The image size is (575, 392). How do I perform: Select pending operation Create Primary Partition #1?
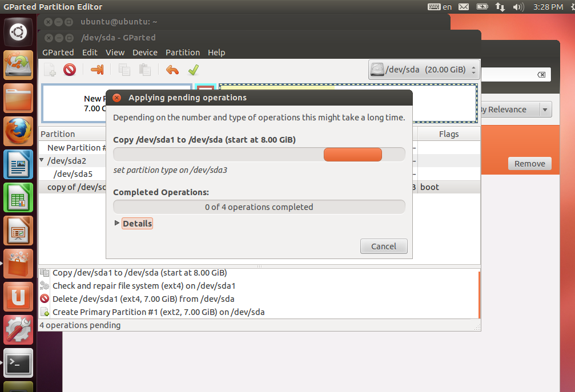pos(158,312)
